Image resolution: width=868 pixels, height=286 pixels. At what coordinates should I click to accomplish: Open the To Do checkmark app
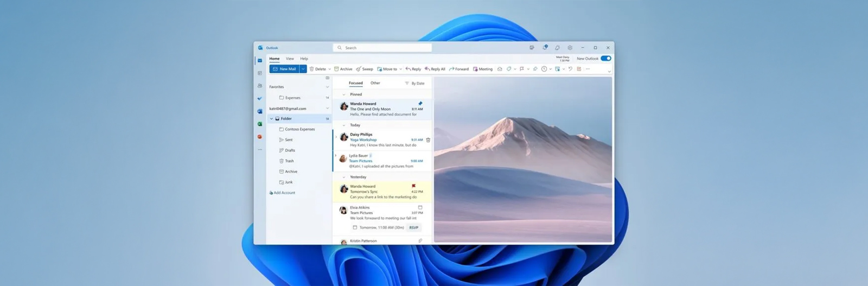tap(260, 98)
